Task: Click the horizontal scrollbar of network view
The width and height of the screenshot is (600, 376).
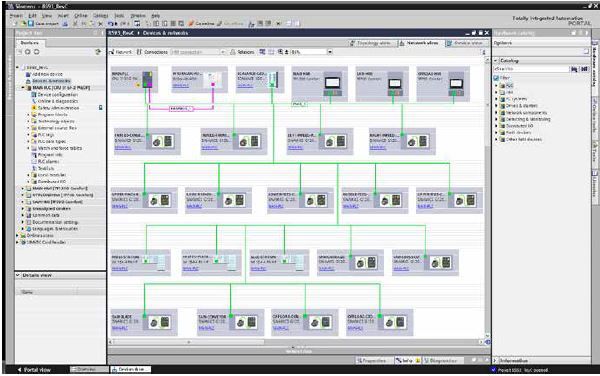Action: tap(296, 342)
